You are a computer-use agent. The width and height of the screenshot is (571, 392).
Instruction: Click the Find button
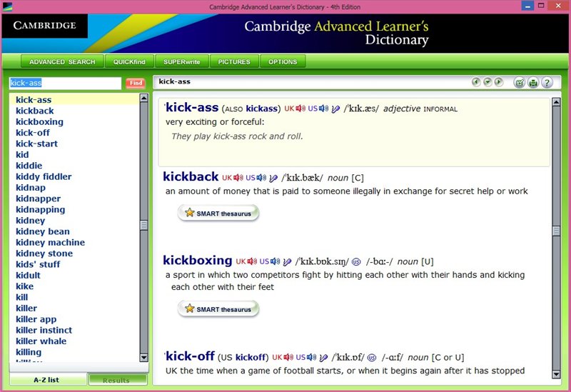tap(136, 83)
